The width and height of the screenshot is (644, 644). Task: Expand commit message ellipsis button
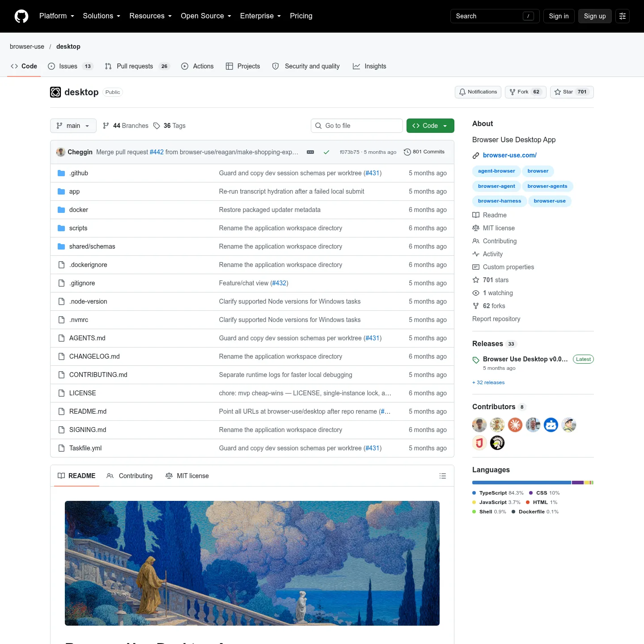tap(310, 152)
